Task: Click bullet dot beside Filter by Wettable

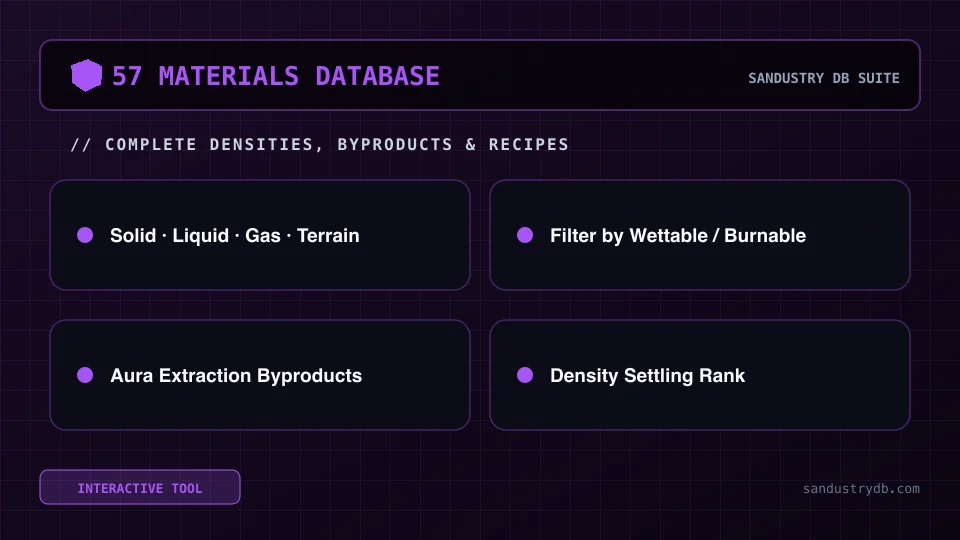Action: point(525,235)
